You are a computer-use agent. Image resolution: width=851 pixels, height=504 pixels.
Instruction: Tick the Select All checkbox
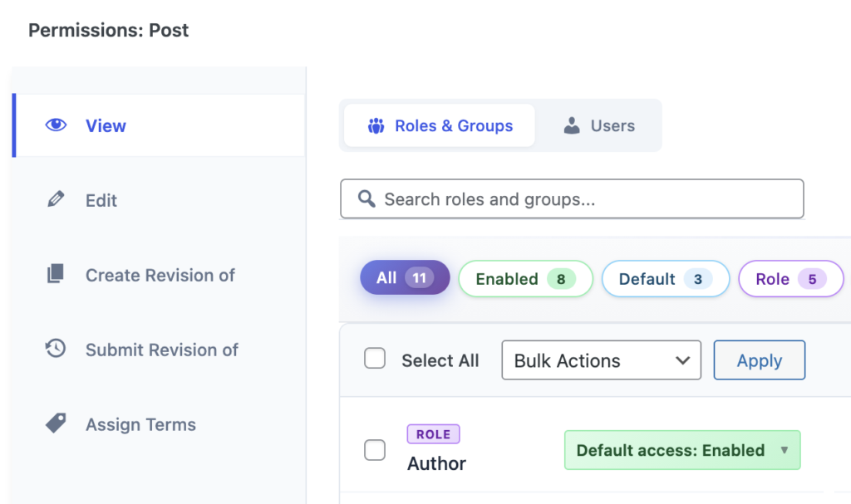click(x=375, y=360)
